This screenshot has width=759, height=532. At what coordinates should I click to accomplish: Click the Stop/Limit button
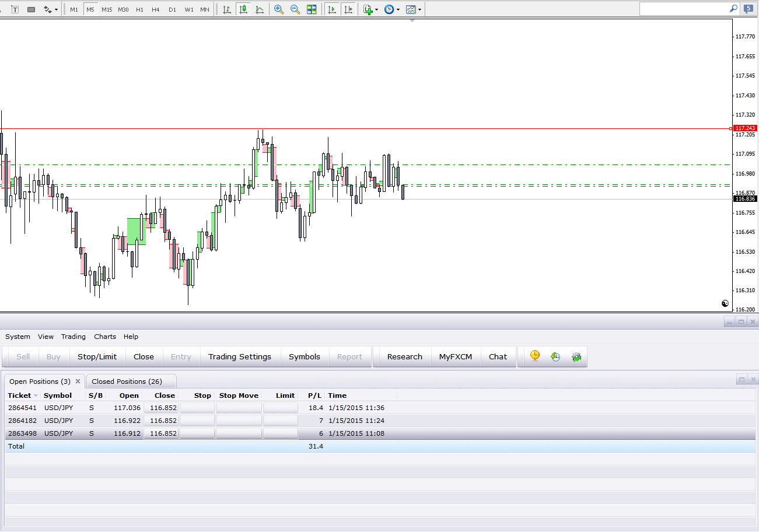(97, 356)
